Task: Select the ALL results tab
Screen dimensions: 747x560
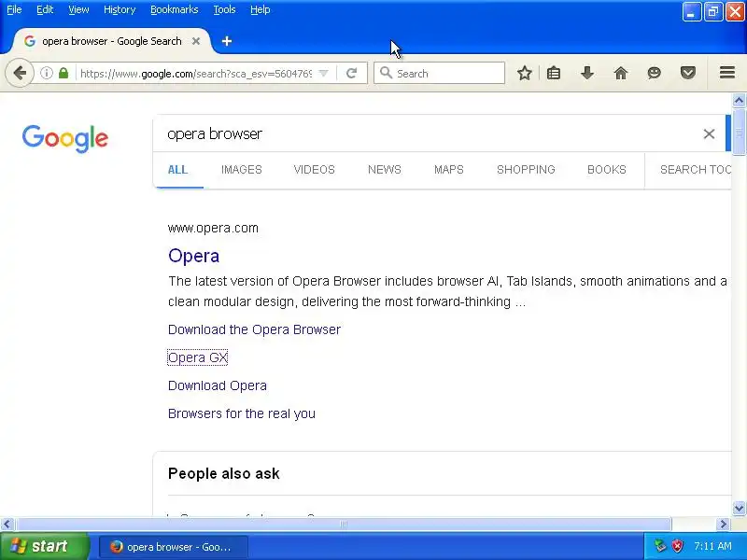Action: tap(177, 170)
